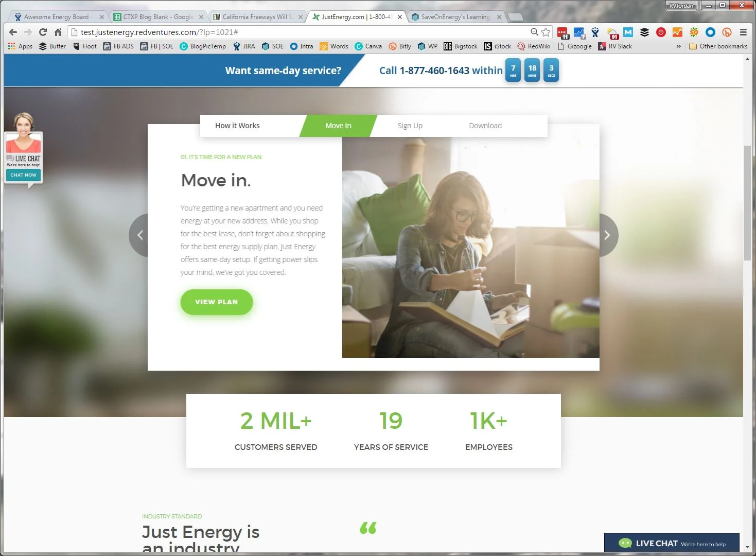The height and width of the screenshot is (556, 756).
Task: Click the '19' years of service stat
Action: point(391,421)
